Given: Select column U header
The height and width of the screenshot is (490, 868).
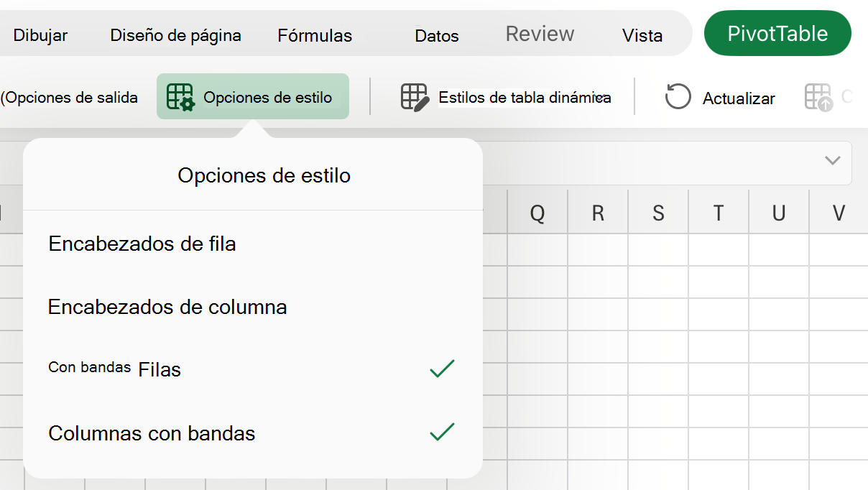Looking at the screenshot, I should [x=779, y=213].
